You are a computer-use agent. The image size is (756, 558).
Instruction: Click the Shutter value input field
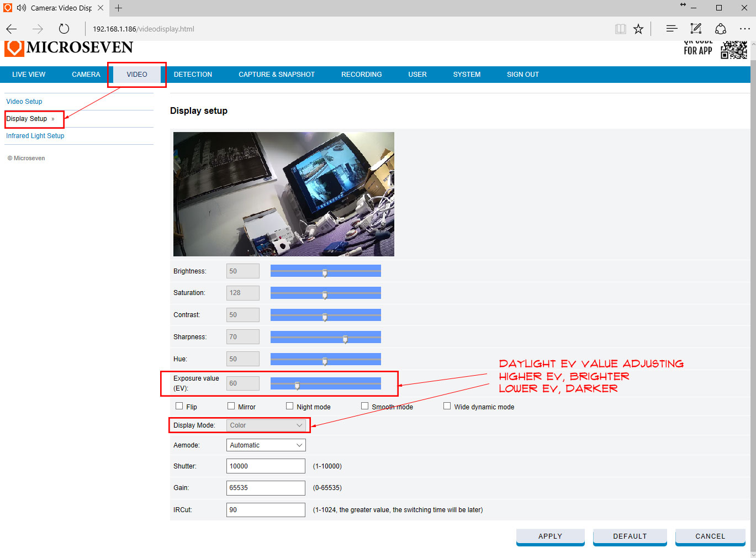point(266,466)
